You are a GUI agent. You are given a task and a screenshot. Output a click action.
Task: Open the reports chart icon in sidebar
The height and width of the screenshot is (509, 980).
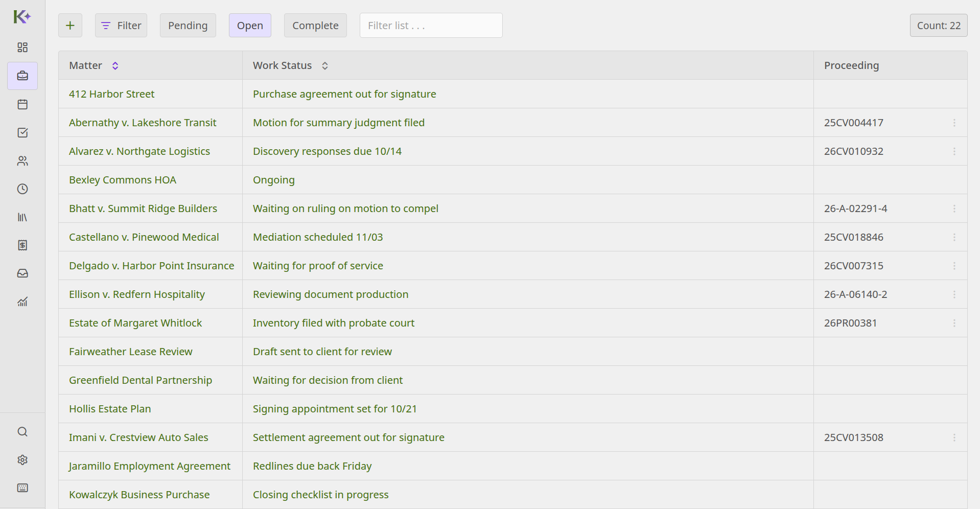(22, 302)
